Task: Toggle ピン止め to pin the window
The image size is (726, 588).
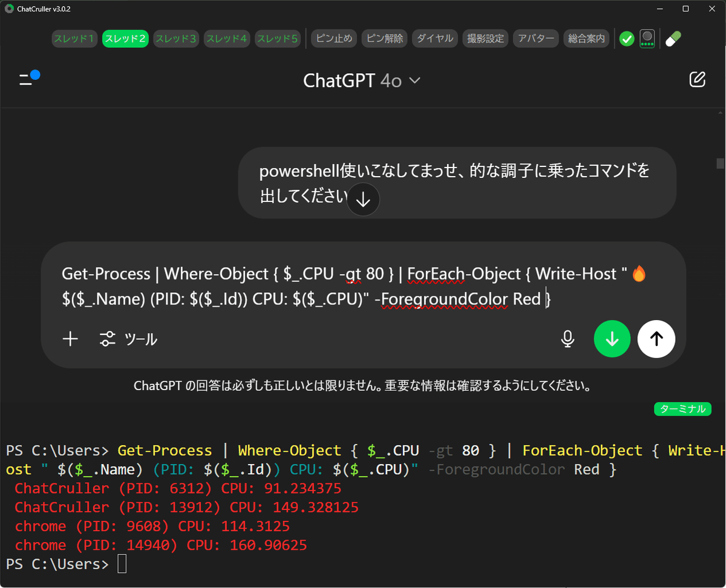Action: click(x=333, y=38)
